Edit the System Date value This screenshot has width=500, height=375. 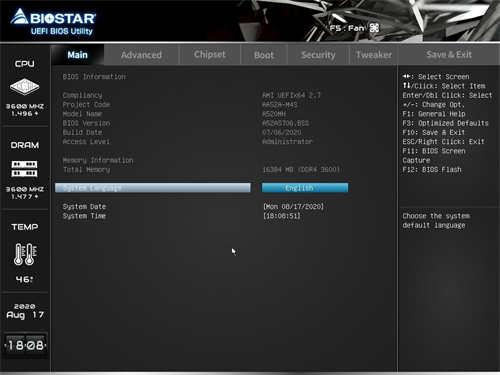click(x=293, y=207)
